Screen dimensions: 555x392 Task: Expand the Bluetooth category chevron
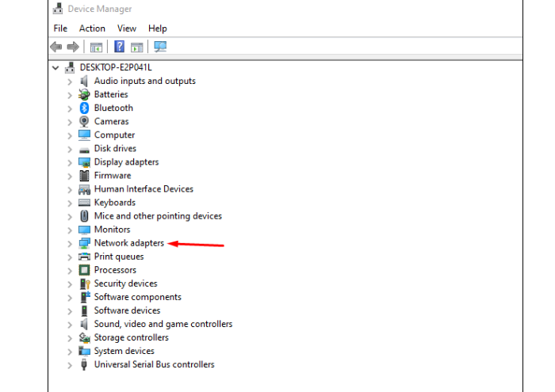click(70, 108)
